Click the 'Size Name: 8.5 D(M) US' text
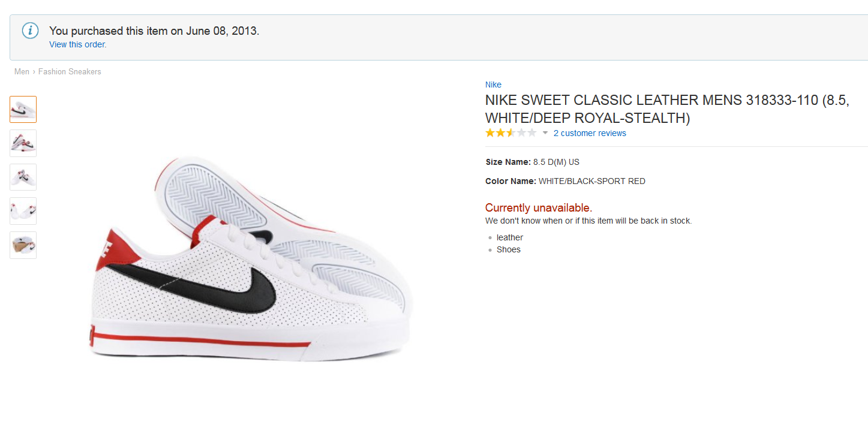 (533, 162)
